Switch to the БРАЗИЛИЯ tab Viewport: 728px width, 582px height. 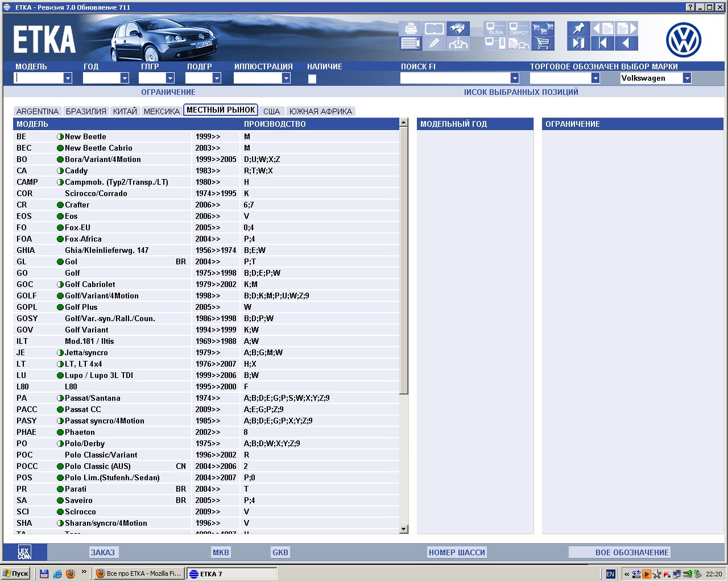pyautogui.click(x=86, y=111)
